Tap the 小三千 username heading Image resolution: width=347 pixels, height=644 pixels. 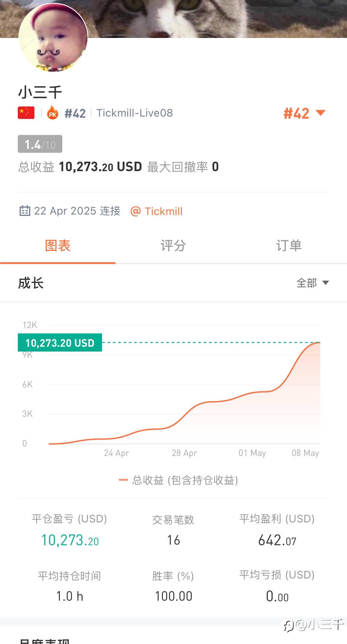(x=40, y=92)
